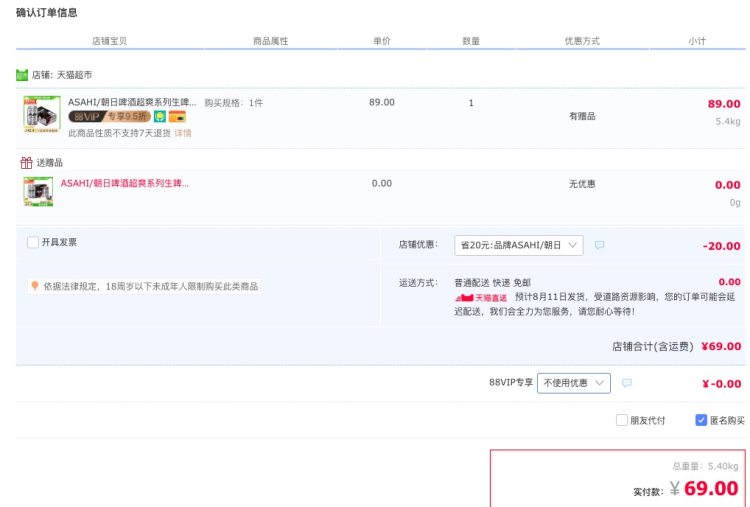Viewport: 750px width, 507px height.
Task: Enable the 开具发票 invoice checkbox
Action: [x=33, y=242]
